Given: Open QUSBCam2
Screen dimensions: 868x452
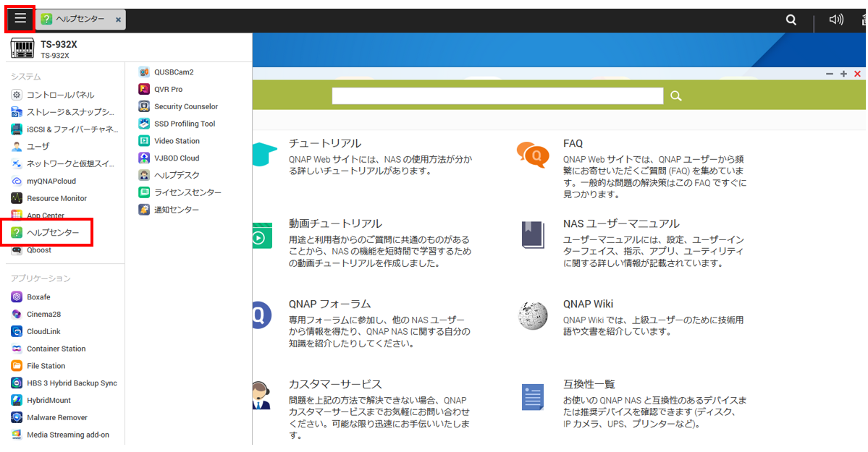Looking at the screenshot, I should tap(166, 72).
